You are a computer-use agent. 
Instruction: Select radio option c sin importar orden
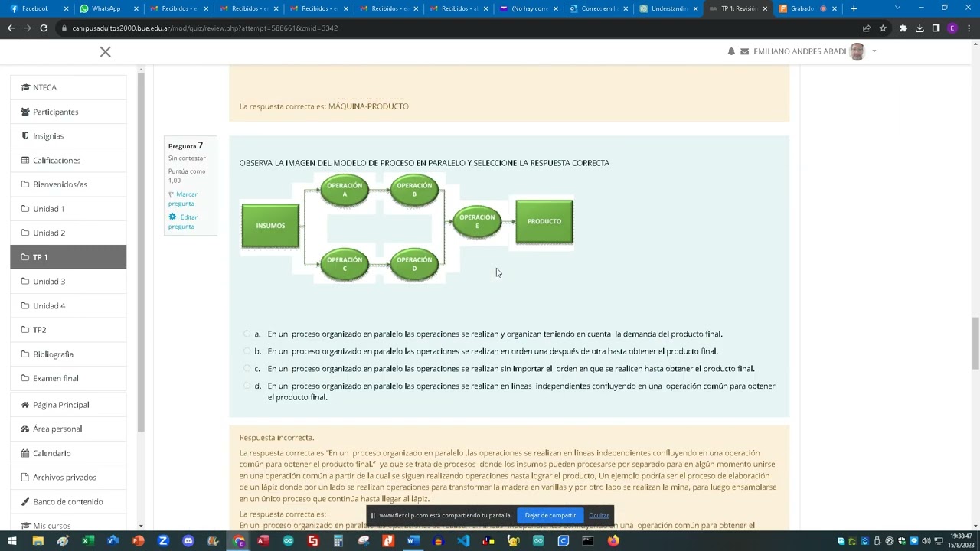point(247,369)
